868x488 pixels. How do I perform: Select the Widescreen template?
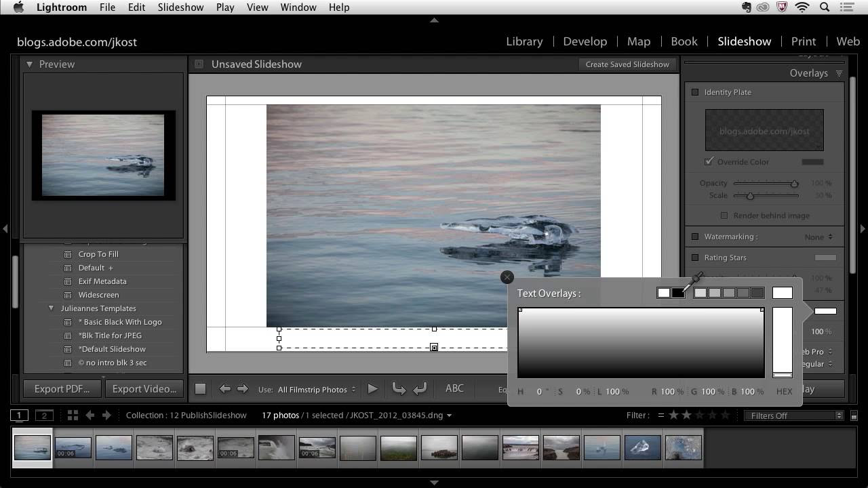point(98,295)
